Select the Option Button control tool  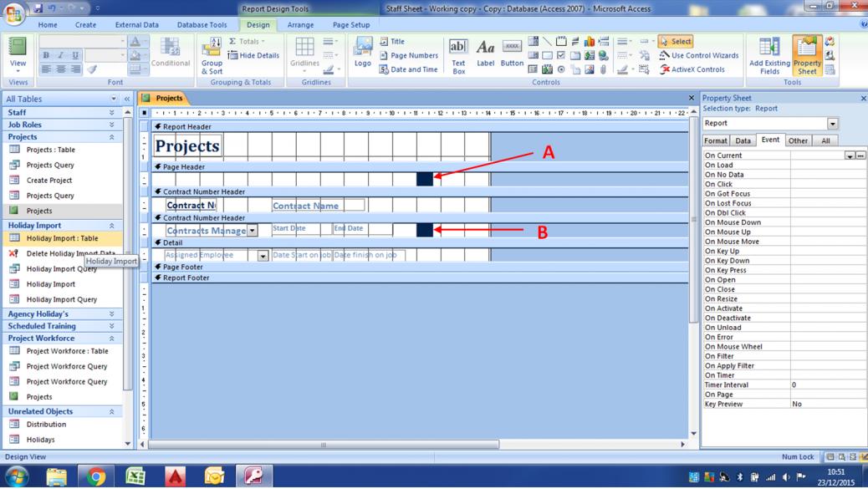pyautogui.click(x=561, y=69)
